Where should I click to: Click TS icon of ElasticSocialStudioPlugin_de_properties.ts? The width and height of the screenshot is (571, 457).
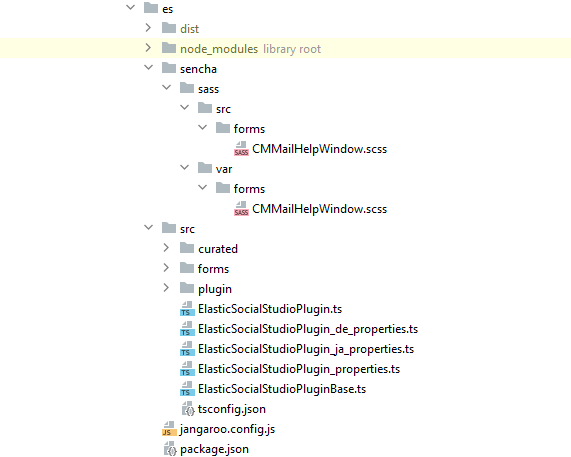pyautogui.click(x=187, y=328)
